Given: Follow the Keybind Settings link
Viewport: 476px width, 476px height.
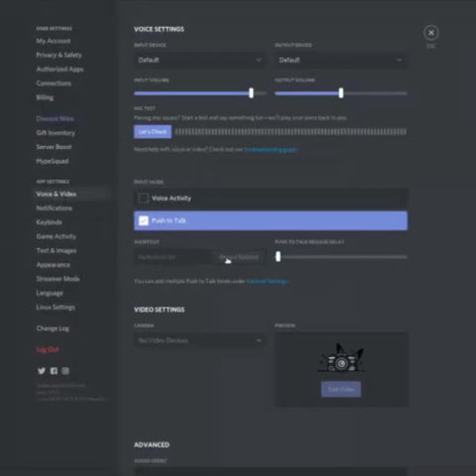Looking at the screenshot, I should point(268,281).
